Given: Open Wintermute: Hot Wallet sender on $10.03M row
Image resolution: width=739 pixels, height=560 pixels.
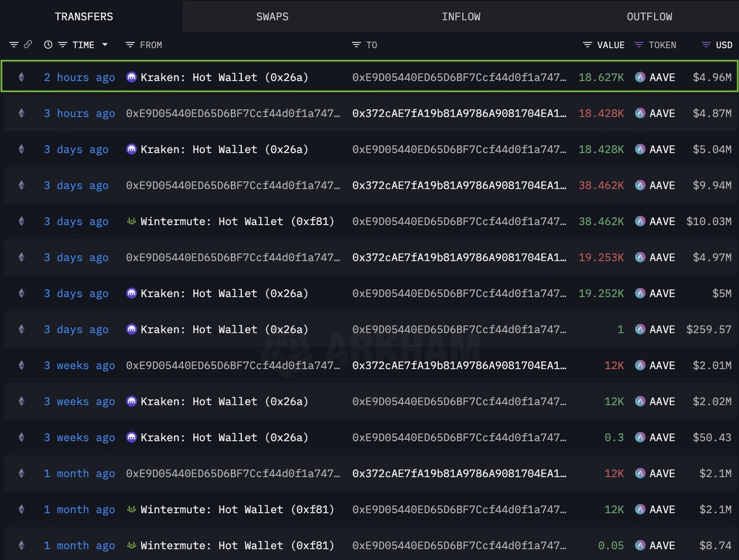Looking at the screenshot, I should pyautogui.click(x=237, y=222).
